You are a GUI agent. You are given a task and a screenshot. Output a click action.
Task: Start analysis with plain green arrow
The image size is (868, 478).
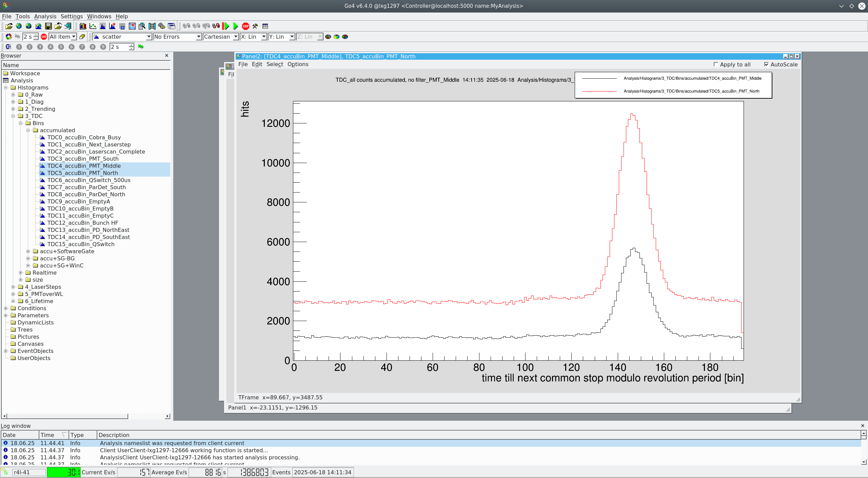(x=236, y=26)
